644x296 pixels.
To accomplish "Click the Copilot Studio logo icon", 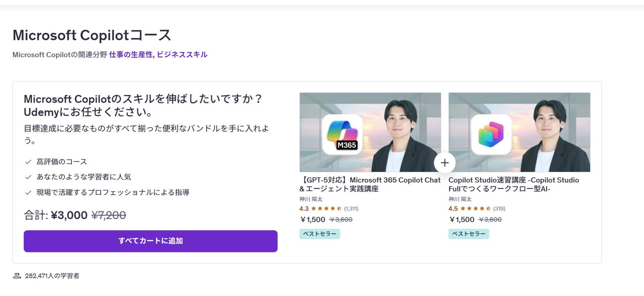I will click(491, 135).
